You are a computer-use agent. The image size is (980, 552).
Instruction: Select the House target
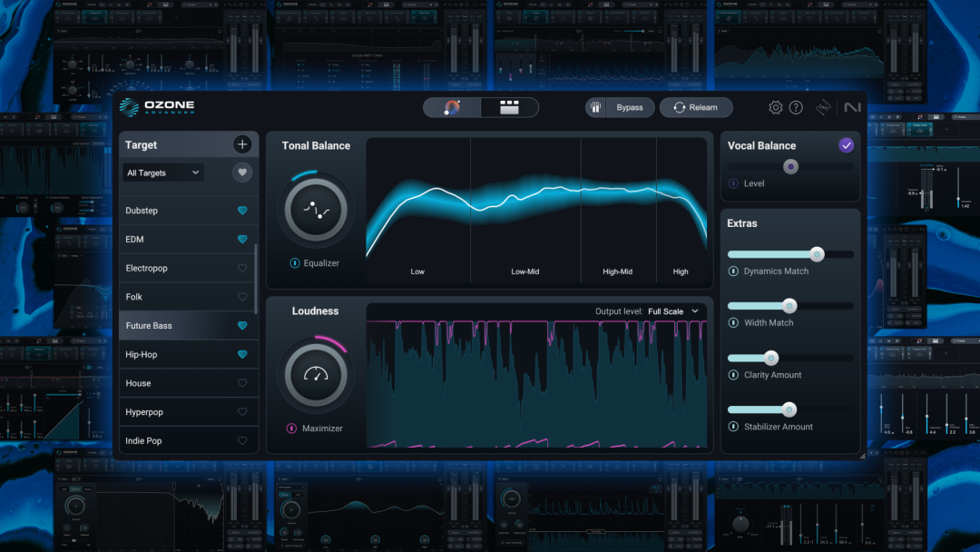pos(189,383)
